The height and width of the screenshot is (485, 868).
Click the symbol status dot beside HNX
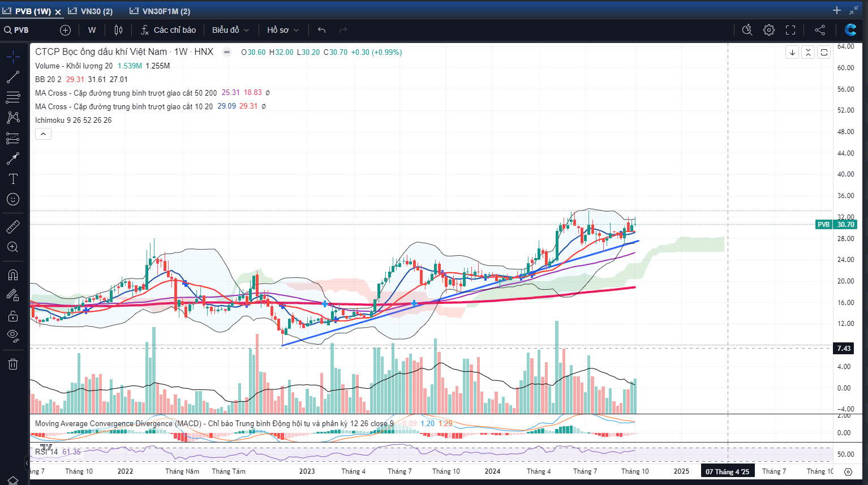click(x=226, y=52)
